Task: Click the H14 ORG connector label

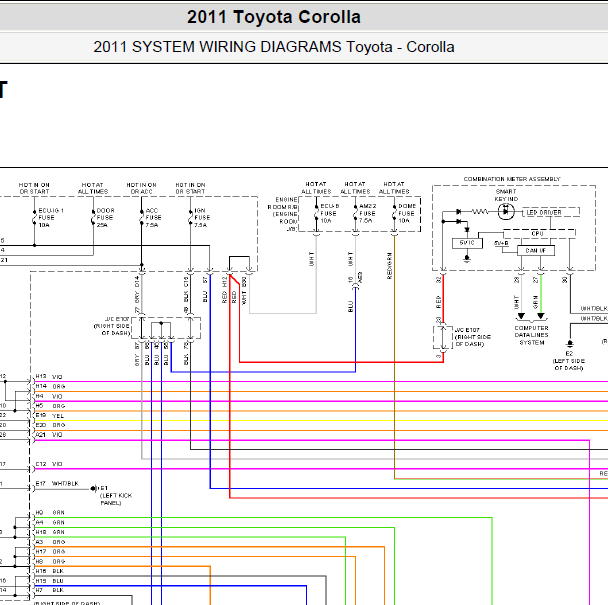Action: click(50, 386)
